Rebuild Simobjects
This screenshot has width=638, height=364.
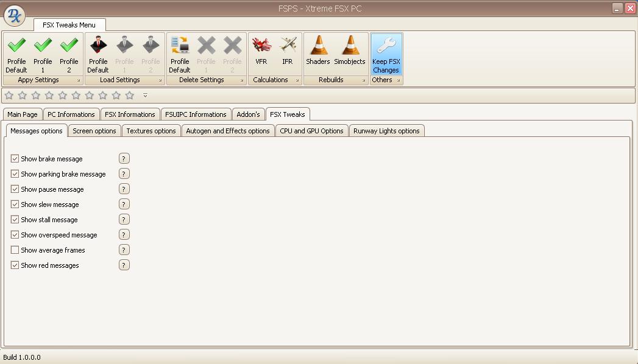(x=350, y=54)
